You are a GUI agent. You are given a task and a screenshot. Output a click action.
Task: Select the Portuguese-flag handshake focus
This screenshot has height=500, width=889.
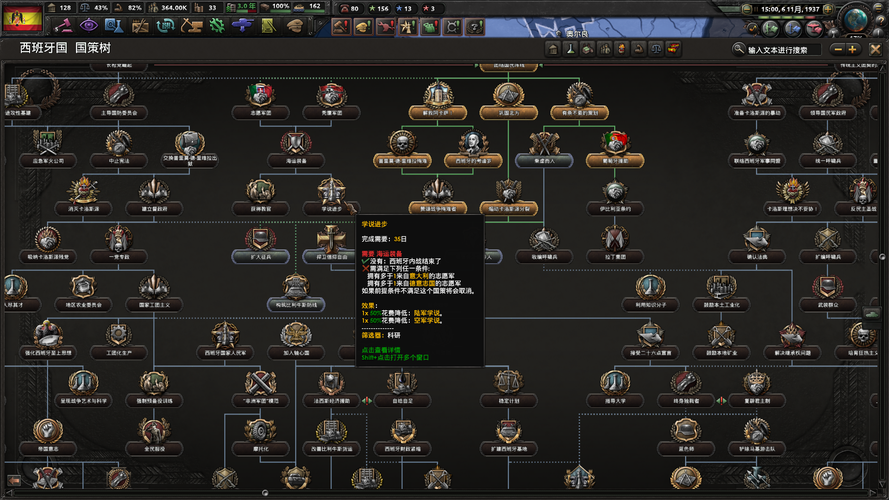pos(615,149)
